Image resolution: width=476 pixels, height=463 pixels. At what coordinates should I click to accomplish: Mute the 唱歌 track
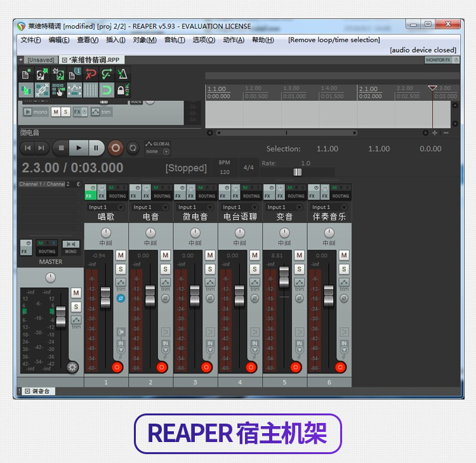121,255
